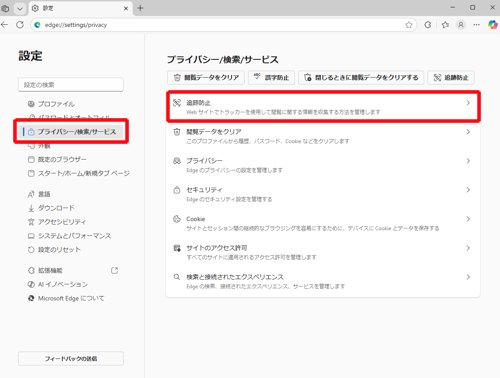This screenshot has width=500, height=378.
Task: Click description 'Edge のプライバシーの設定を管理します'
Action: pyautogui.click(x=234, y=170)
